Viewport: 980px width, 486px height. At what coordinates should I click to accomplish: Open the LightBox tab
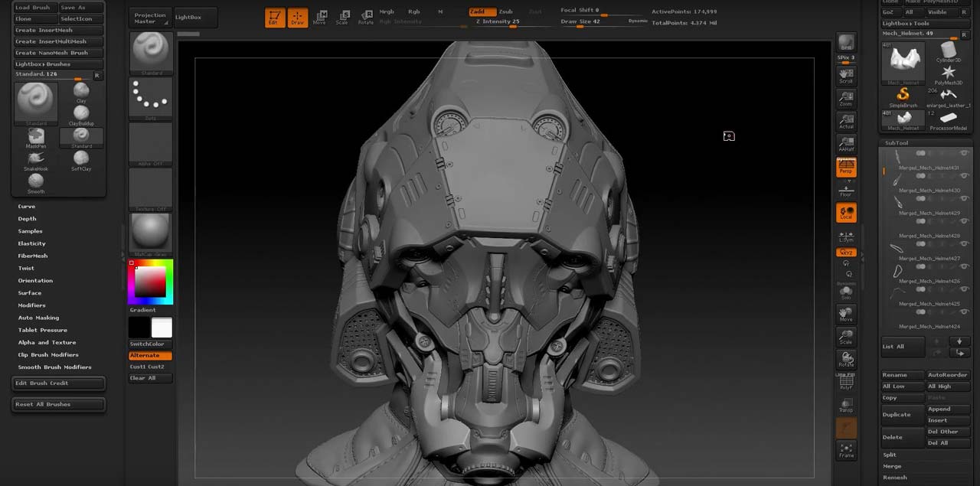pyautogui.click(x=188, y=17)
